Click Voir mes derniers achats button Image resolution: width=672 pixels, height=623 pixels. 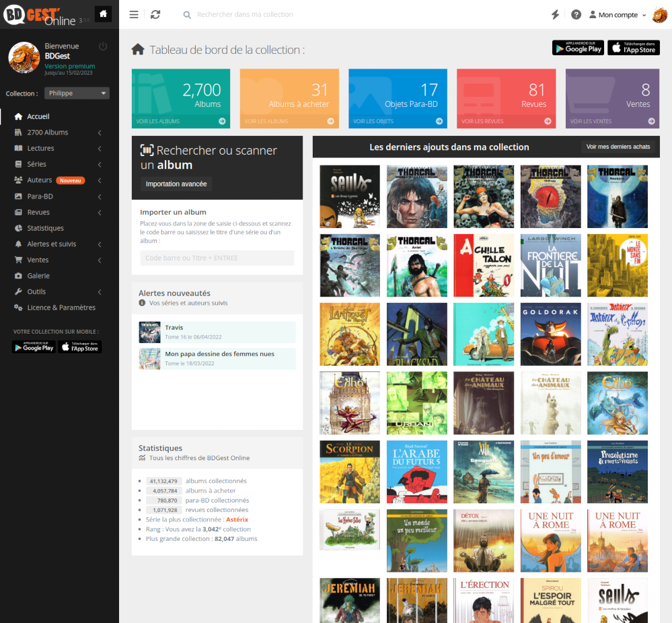618,147
